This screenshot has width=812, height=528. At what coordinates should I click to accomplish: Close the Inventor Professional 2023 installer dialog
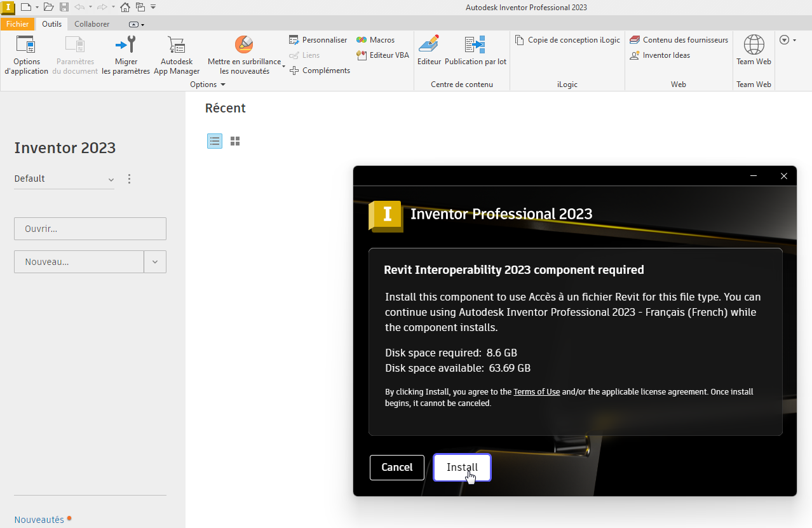click(x=784, y=176)
